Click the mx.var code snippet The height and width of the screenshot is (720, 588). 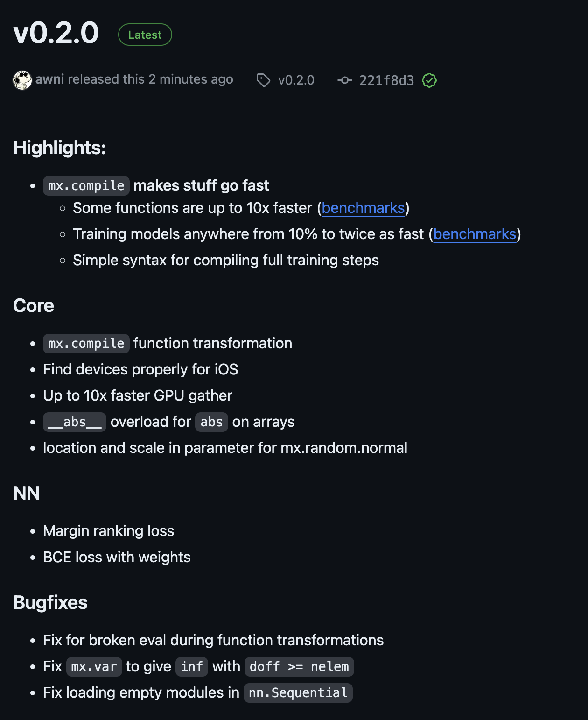(x=94, y=666)
